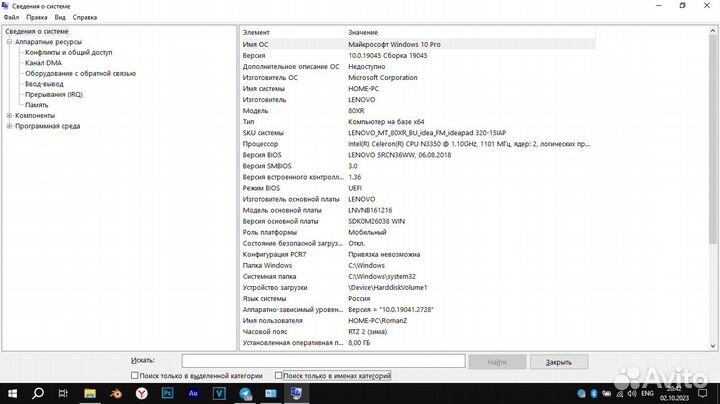The image size is (720, 404).
Task: Click the 'Искать' search input field
Action: (323, 361)
